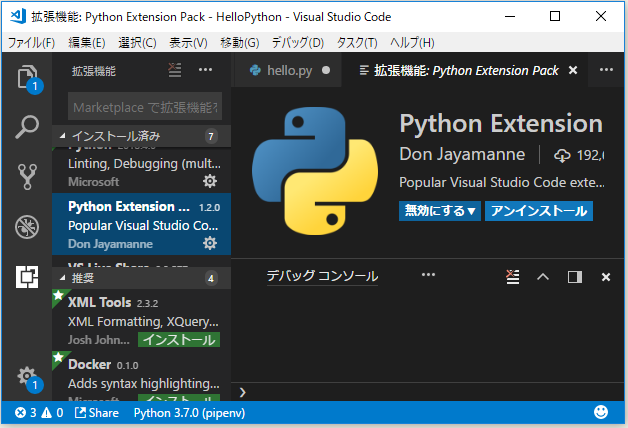Focus the Marketplace extension search box
The height and width of the screenshot is (428, 628).
coord(145,106)
